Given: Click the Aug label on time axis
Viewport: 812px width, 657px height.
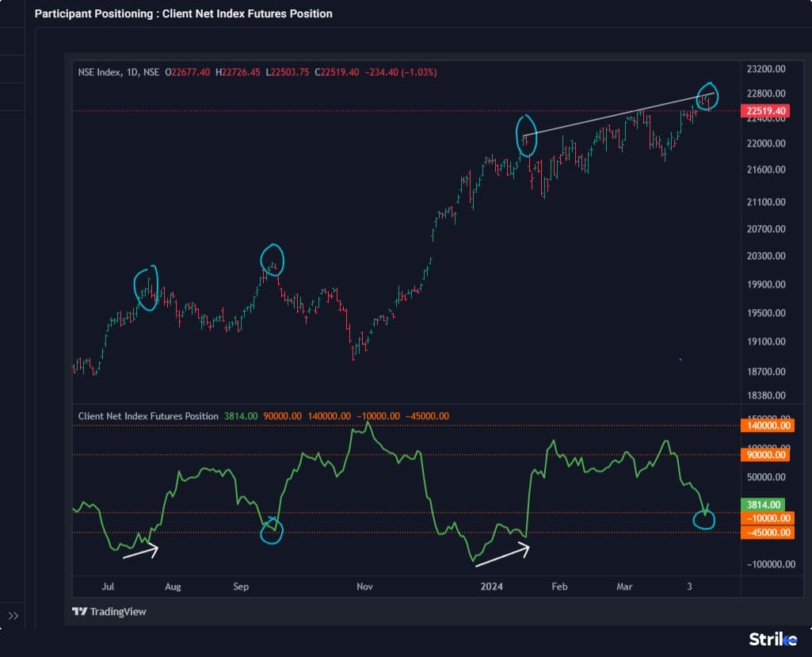Looking at the screenshot, I should 173,586.
